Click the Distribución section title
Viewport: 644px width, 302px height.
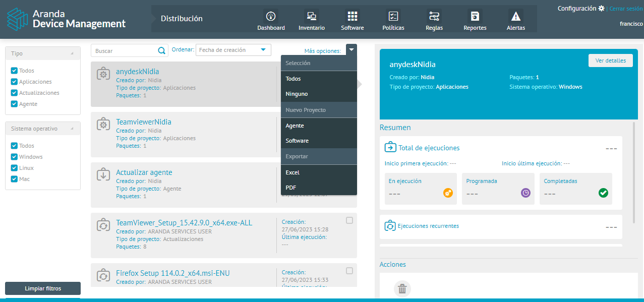tap(182, 19)
